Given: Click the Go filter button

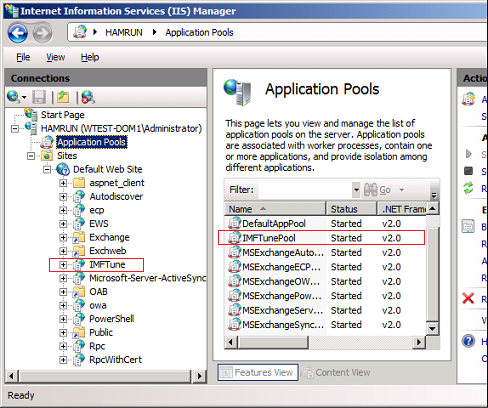Looking at the screenshot, I should point(378,190).
